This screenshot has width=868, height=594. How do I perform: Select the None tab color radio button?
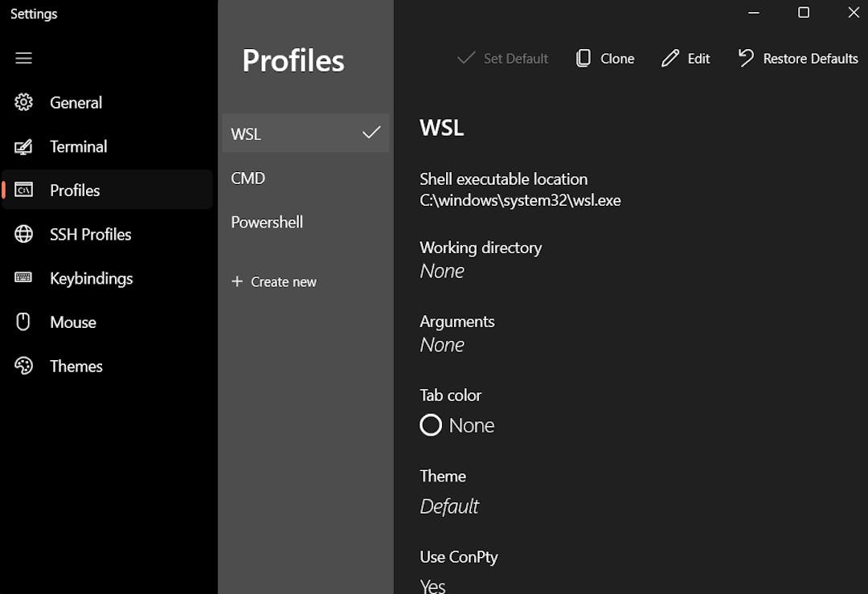[x=430, y=424]
